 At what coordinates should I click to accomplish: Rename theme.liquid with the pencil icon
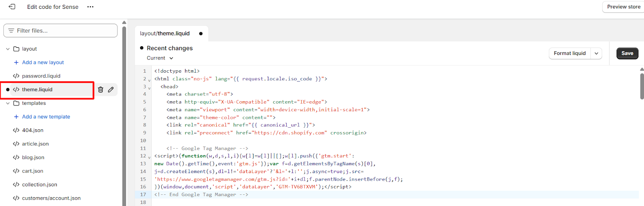(x=111, y=90)
